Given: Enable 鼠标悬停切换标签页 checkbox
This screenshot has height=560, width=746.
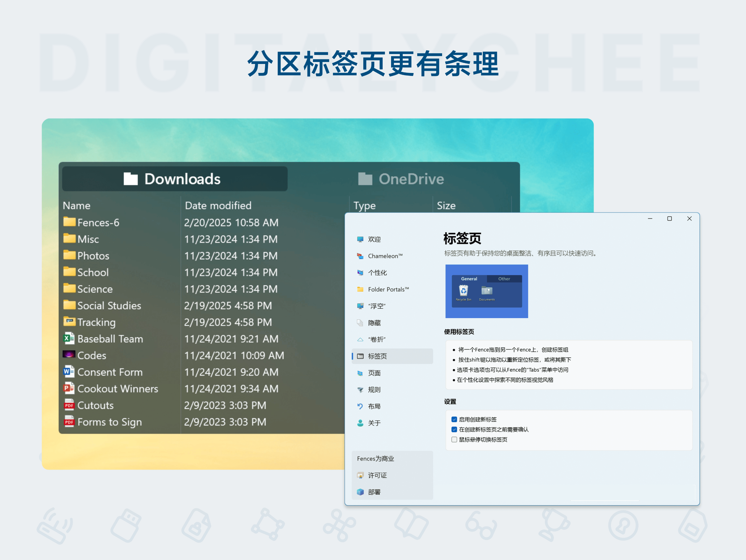Looking at the screenshot, I should (454, 440).
